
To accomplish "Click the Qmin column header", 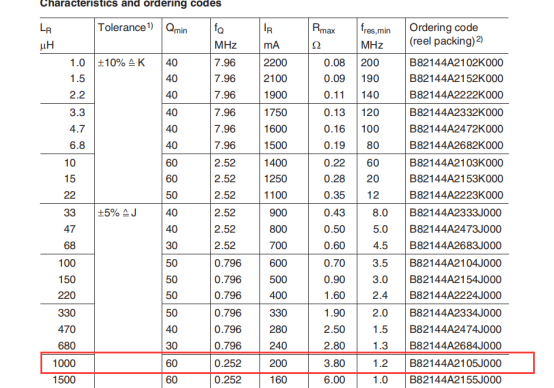I will click(x=176, y=28).
